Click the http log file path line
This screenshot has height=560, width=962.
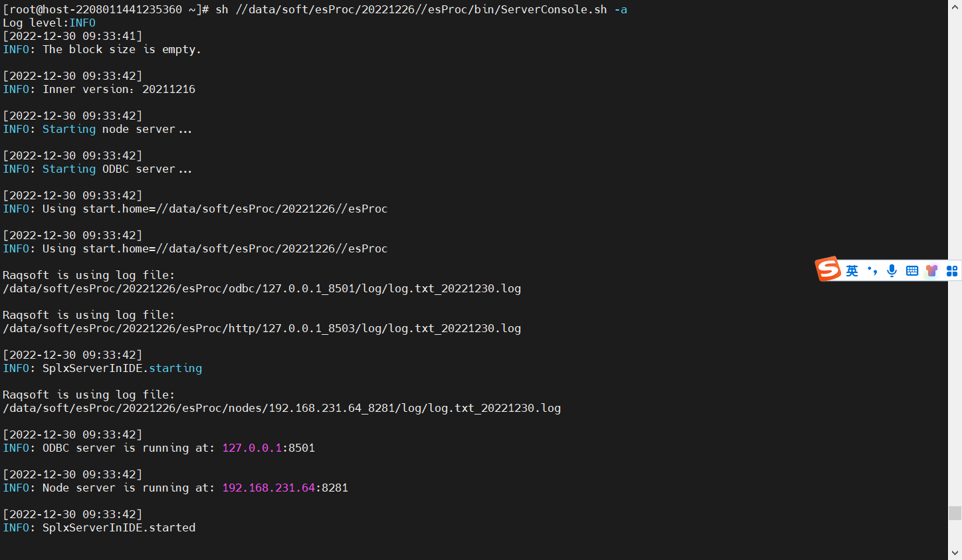click(262, 329)
